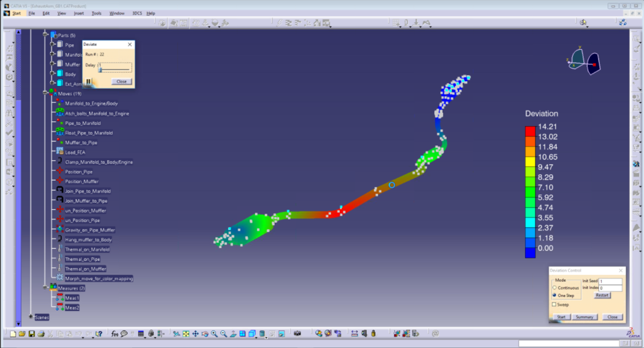The height and width of the screenshot is (348, 644).
Task: Expand the Pipe node in the tree
Action: [51, 44]
